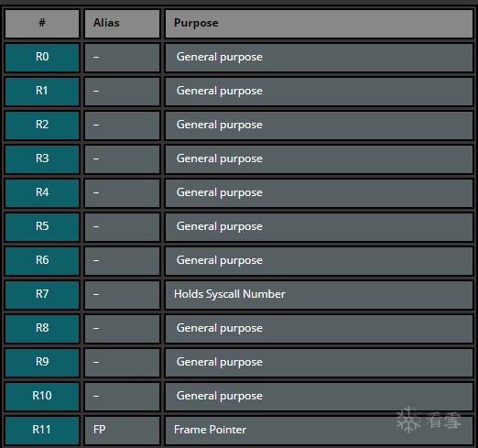Select the R11 register cell

(42, 431)
